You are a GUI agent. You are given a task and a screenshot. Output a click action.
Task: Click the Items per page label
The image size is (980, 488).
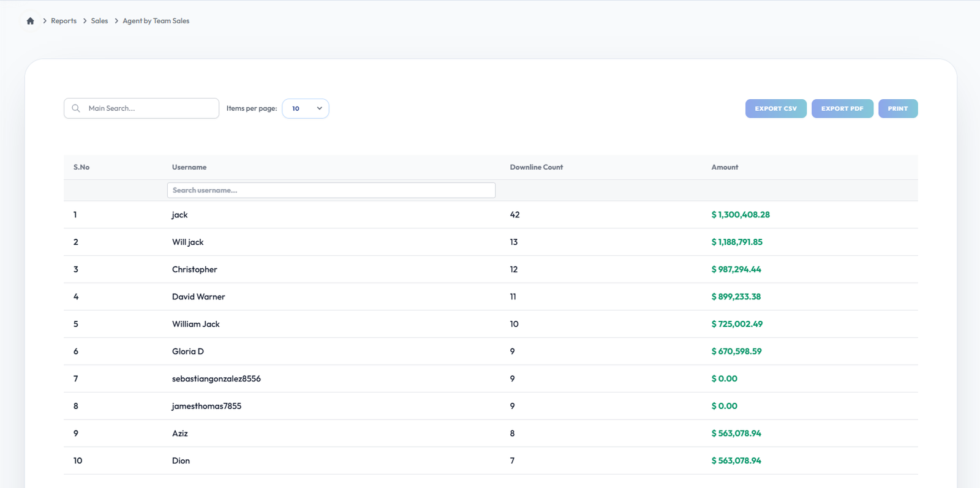[252, 108]
